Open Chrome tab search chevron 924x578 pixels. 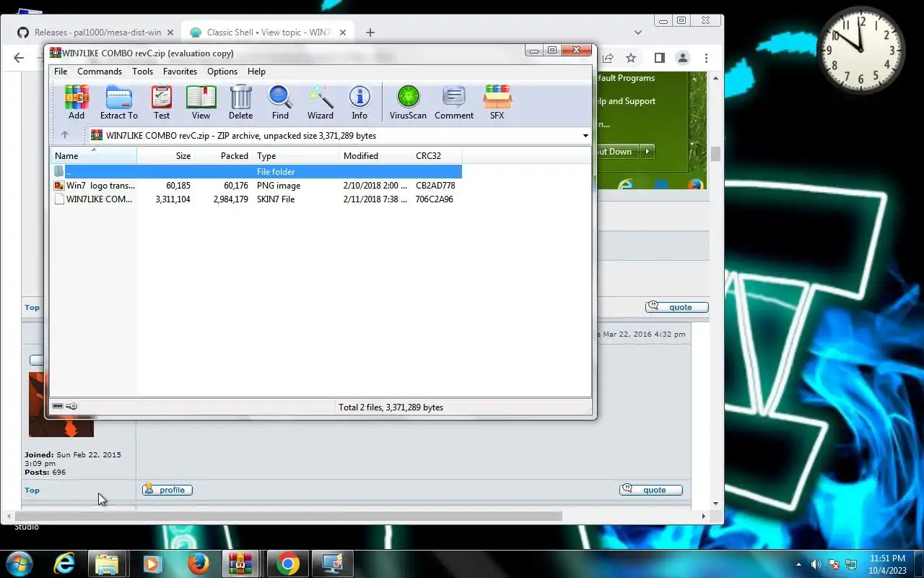pyautogui.click(x=638, y=33)
